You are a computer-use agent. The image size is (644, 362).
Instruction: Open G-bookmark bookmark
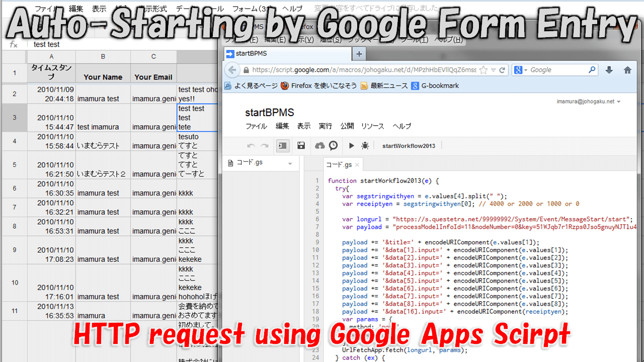[x=435, y=86]
